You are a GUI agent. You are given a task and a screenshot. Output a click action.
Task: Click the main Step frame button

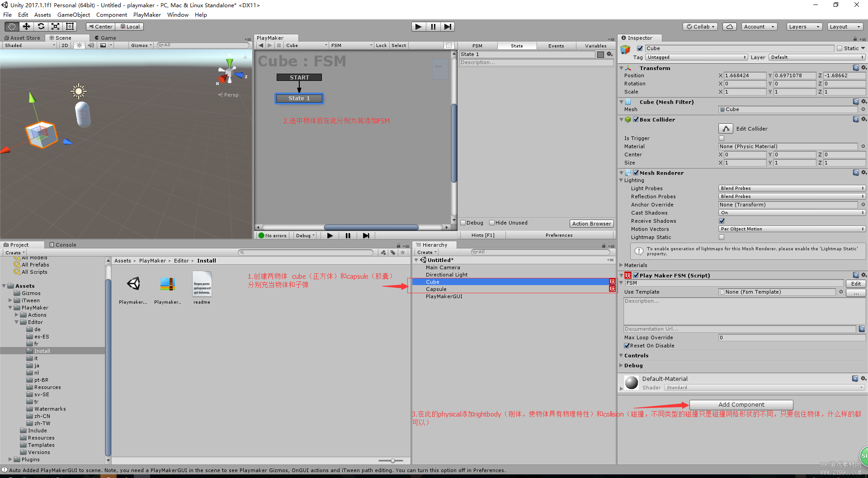click(448, 27)
